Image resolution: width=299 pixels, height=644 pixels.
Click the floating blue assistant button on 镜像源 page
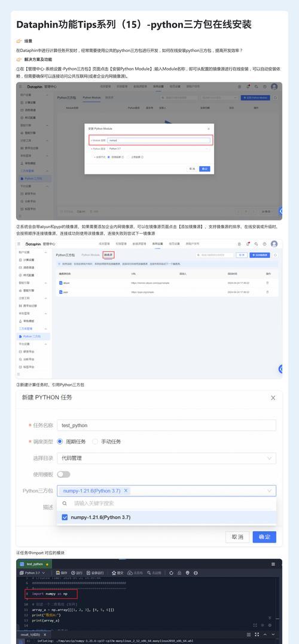281,369
